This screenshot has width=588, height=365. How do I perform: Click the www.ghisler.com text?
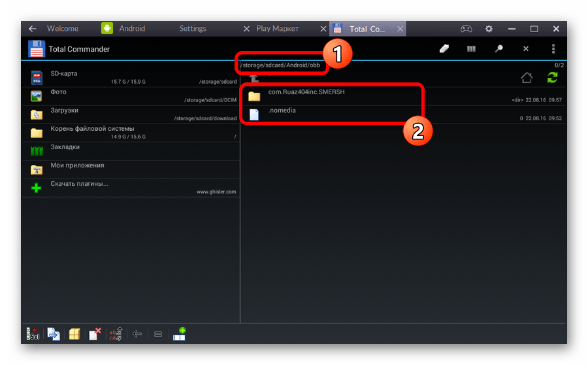(216, 192)
